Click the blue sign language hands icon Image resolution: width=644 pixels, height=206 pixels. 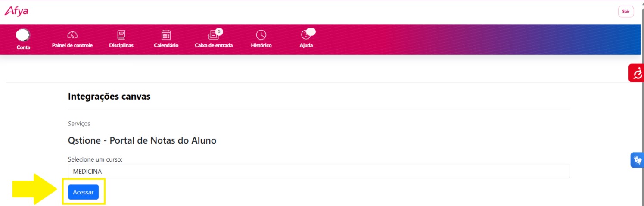pyautogui.click(x=637, y=160)
